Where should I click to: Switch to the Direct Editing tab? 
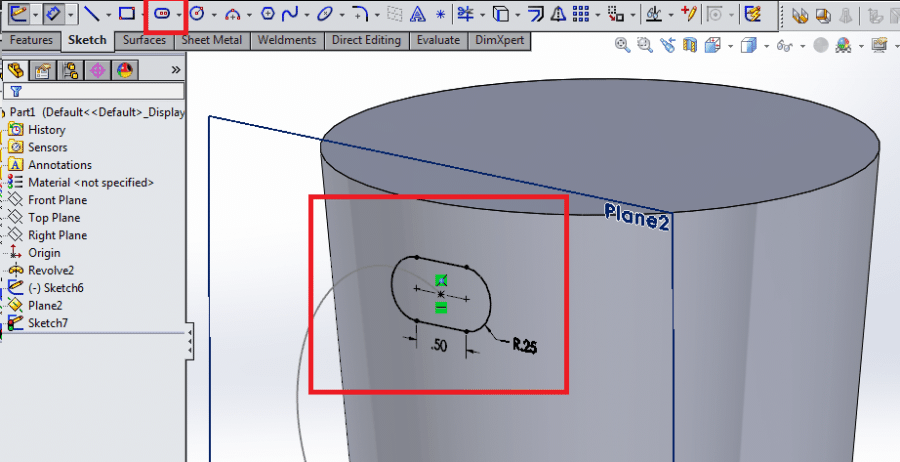click(366, 40)
